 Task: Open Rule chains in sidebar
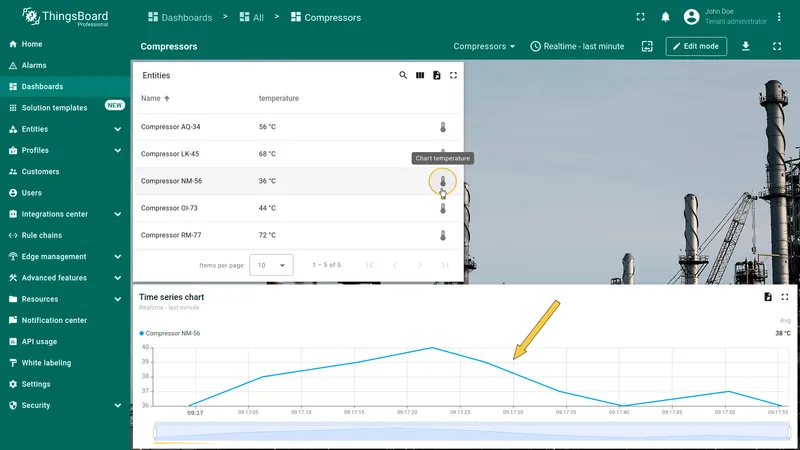coord(65,235)
